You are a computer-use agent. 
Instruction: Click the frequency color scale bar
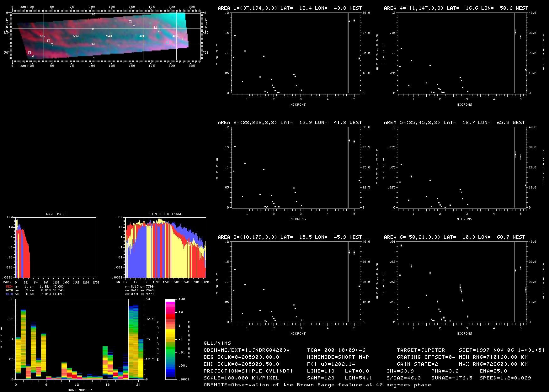(170, 339)
